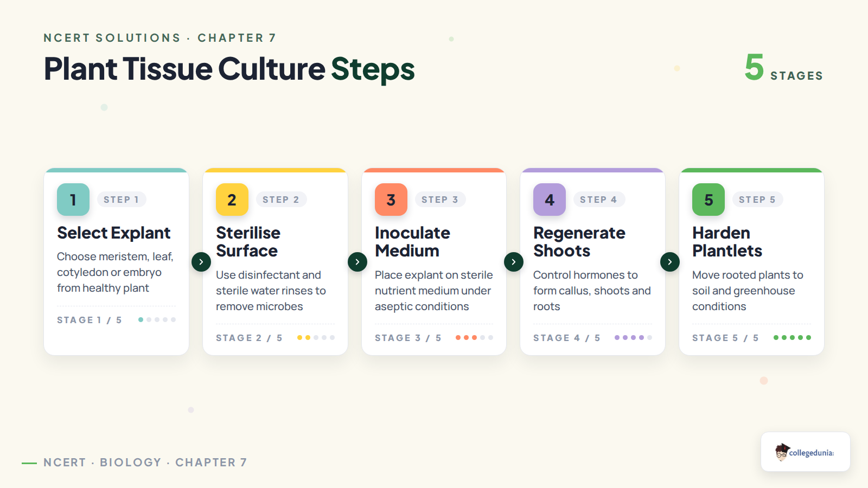This screenshot has width=868, height=488.
Task: Click the STEP 2 pill label
Action: click(281, 200)
